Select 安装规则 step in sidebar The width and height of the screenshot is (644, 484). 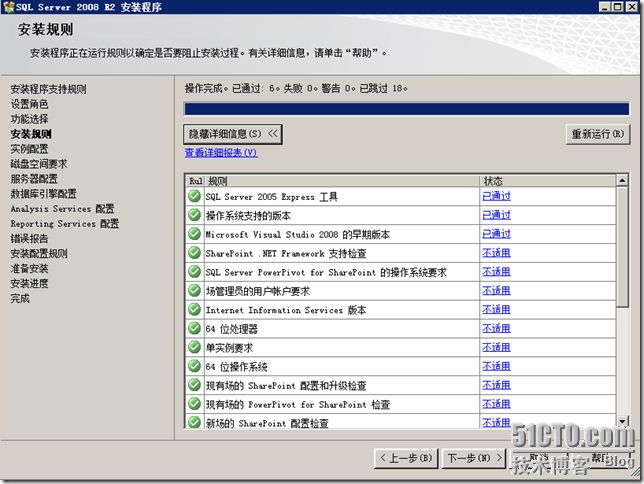[31, 134]
